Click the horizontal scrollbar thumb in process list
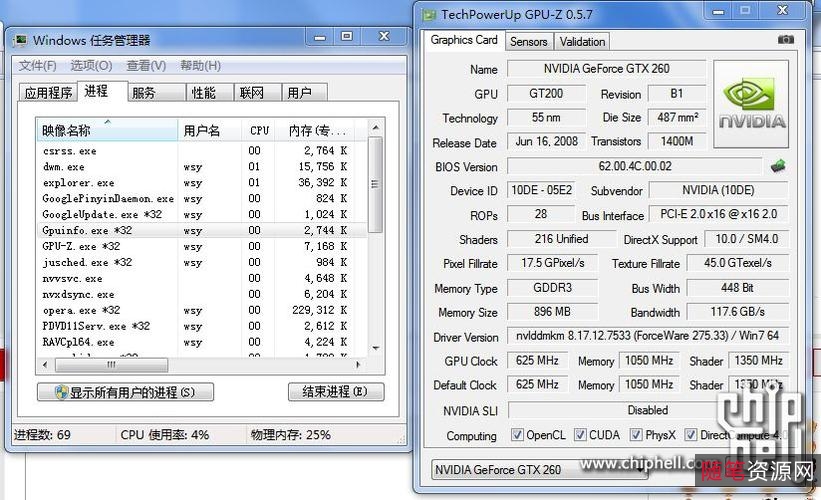 pyautogui.click(x=111, y=364)
